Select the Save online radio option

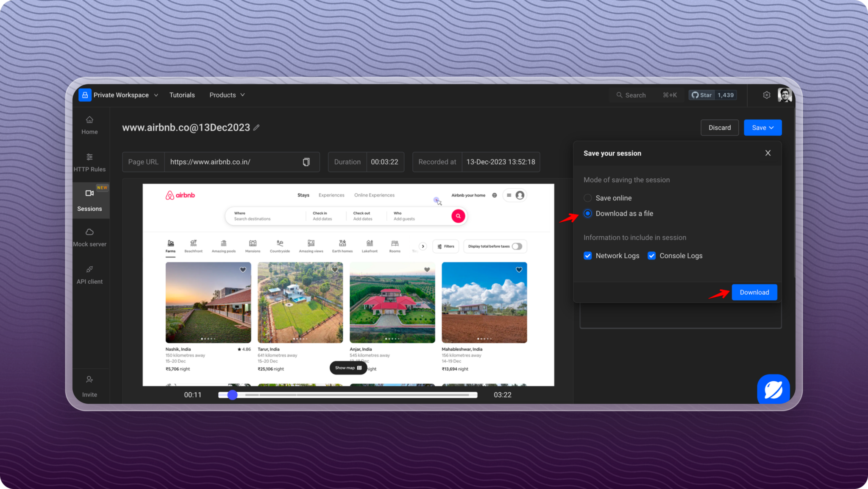pos(587,198)
